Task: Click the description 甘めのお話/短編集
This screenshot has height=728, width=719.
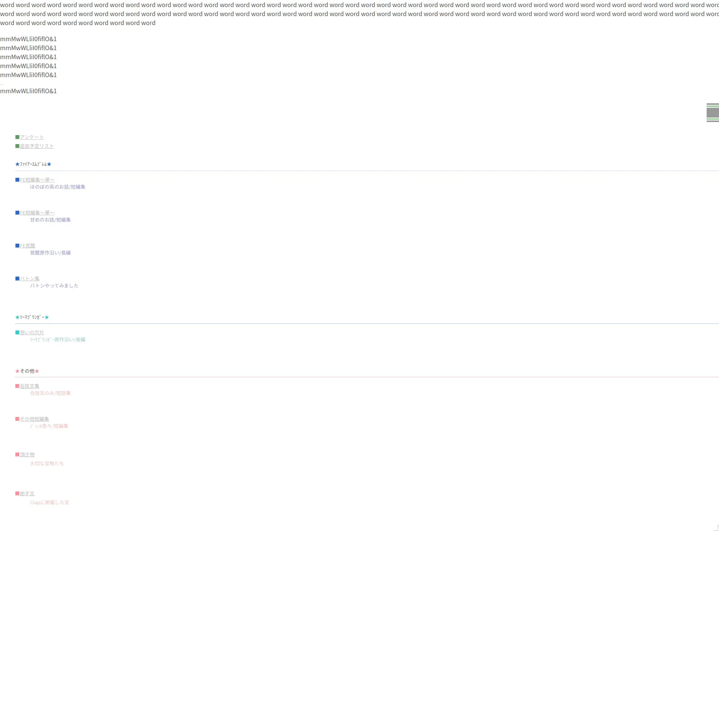Action: coord(50,220)
